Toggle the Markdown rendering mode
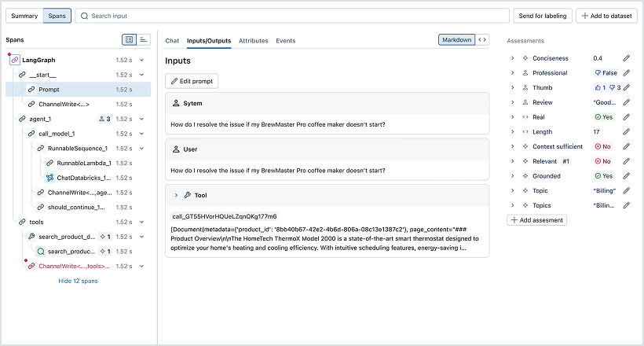 tap(456, 40)
